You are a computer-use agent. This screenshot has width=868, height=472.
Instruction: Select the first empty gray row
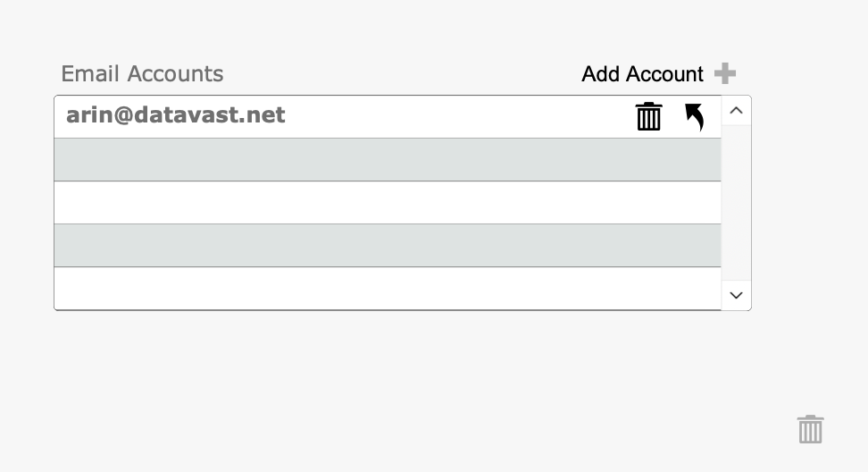(387, 160)
